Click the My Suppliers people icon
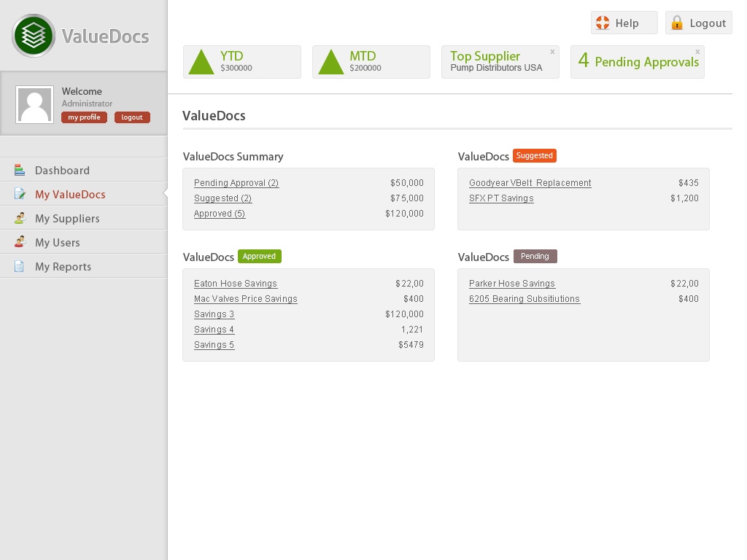Screen dimensions: 747x560 [20, 219]
